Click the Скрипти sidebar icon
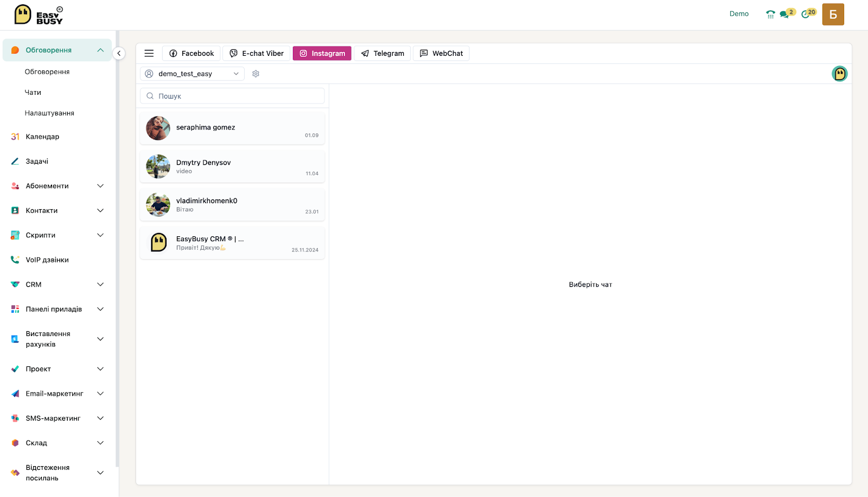The width and height of the screenshot is (868, 497). (15, 235)
